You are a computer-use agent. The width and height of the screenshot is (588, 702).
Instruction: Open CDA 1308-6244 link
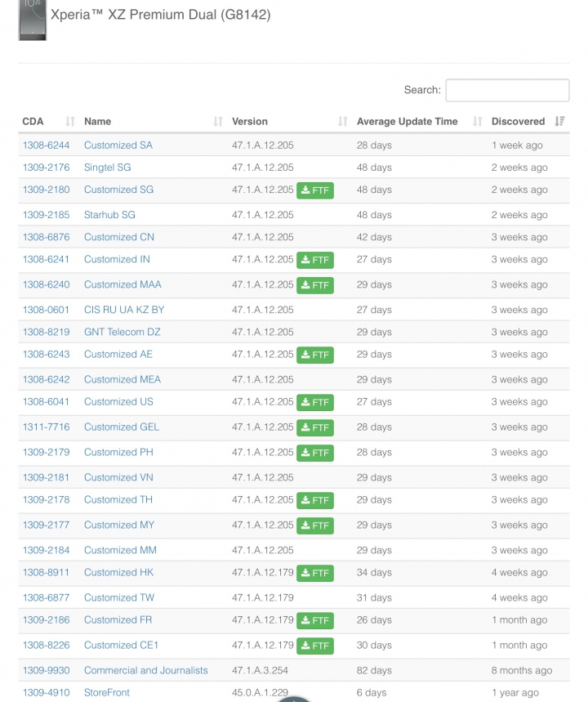[x=46, y=145]
